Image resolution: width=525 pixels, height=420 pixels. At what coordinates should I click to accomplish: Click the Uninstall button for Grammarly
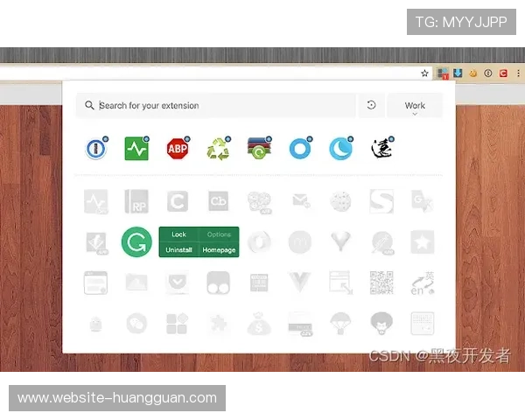point(178,250)
